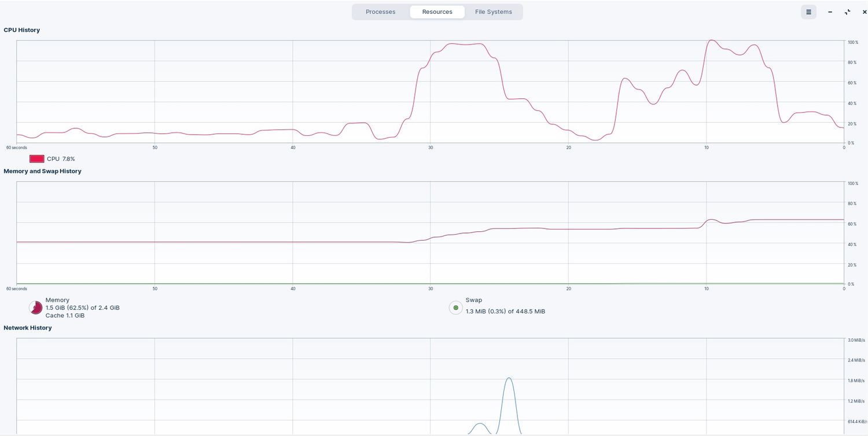Select the Resources tab

437,12
